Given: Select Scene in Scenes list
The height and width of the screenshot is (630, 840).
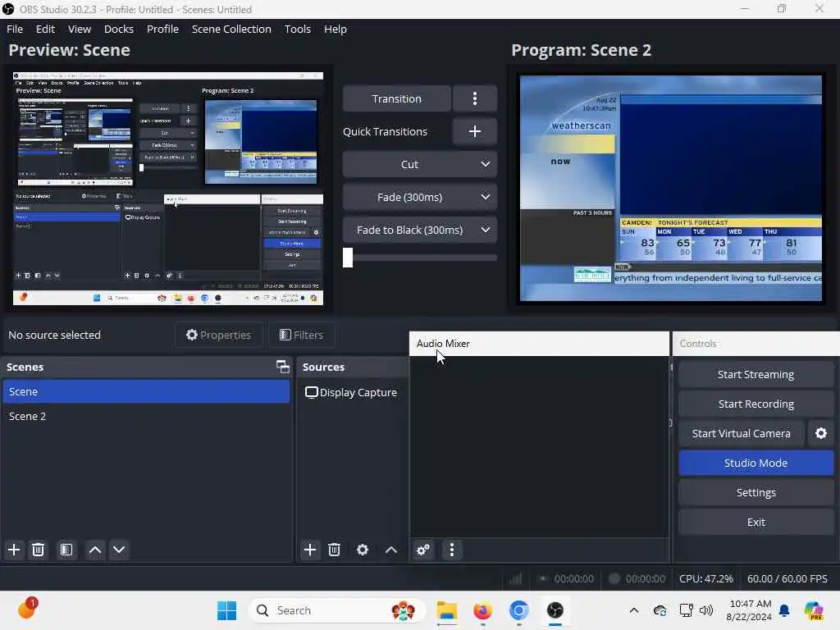Looking at the screenshot, I should coord(146,391).
